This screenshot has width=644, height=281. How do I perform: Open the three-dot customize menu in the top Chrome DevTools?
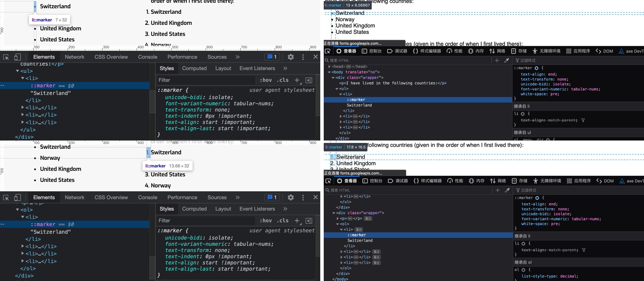(303, 57)
